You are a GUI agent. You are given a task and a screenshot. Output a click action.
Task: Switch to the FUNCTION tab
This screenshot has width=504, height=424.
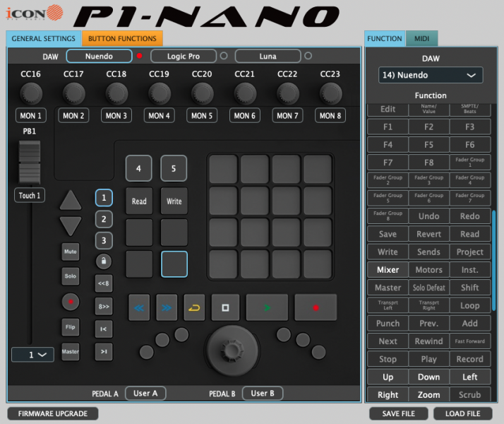tap(385, 39)
